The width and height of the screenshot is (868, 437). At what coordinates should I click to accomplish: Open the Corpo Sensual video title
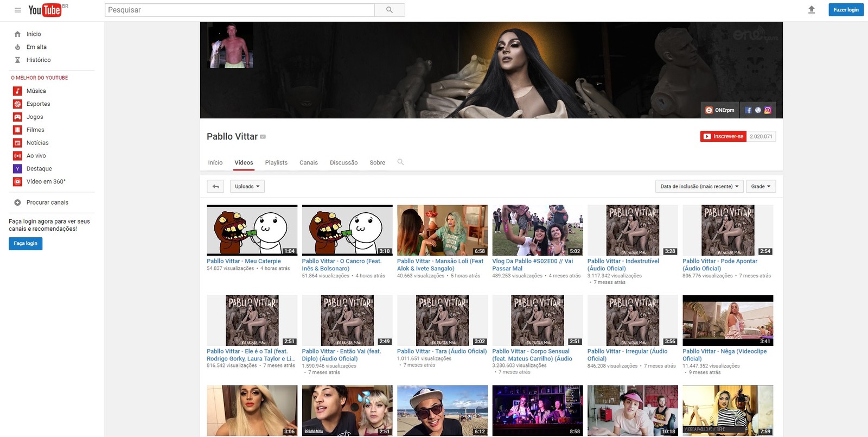pos(532,355)
